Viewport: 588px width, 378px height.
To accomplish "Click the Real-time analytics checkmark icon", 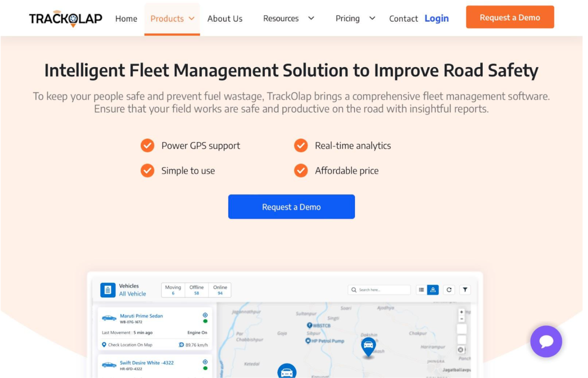I will [x=301, y=145].
